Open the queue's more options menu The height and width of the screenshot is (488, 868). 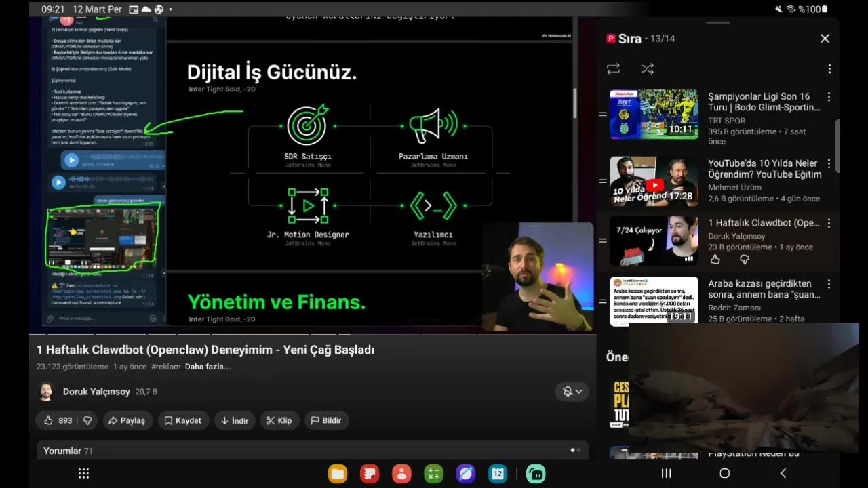[x=829, y=69]
